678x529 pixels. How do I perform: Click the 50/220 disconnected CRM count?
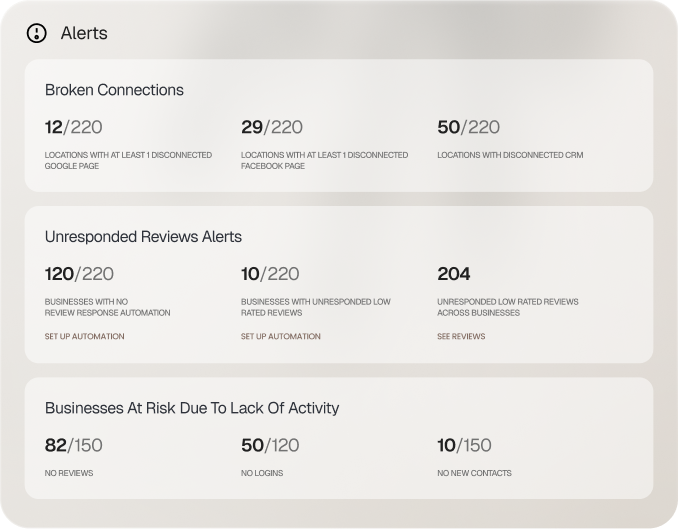pyautogui.click(x=468, y=127)
